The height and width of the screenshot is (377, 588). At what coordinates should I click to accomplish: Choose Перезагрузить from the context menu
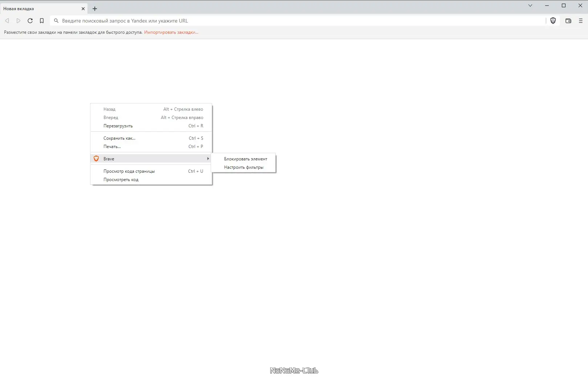118,126
